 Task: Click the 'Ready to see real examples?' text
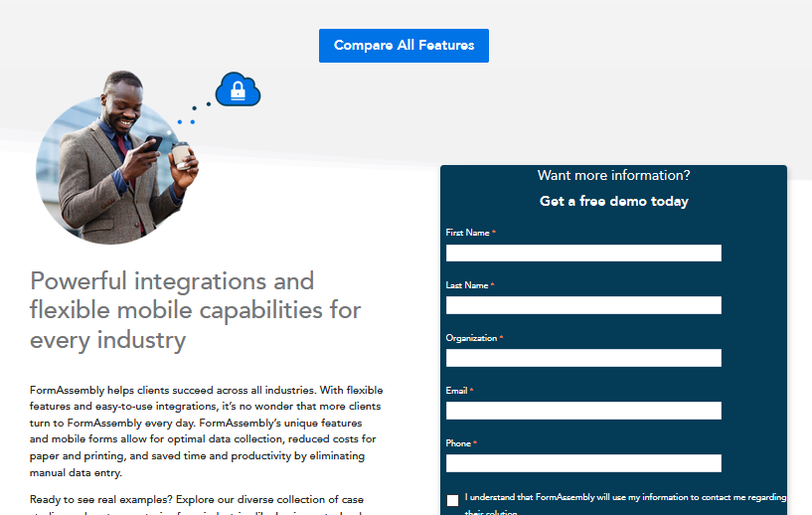101,500
